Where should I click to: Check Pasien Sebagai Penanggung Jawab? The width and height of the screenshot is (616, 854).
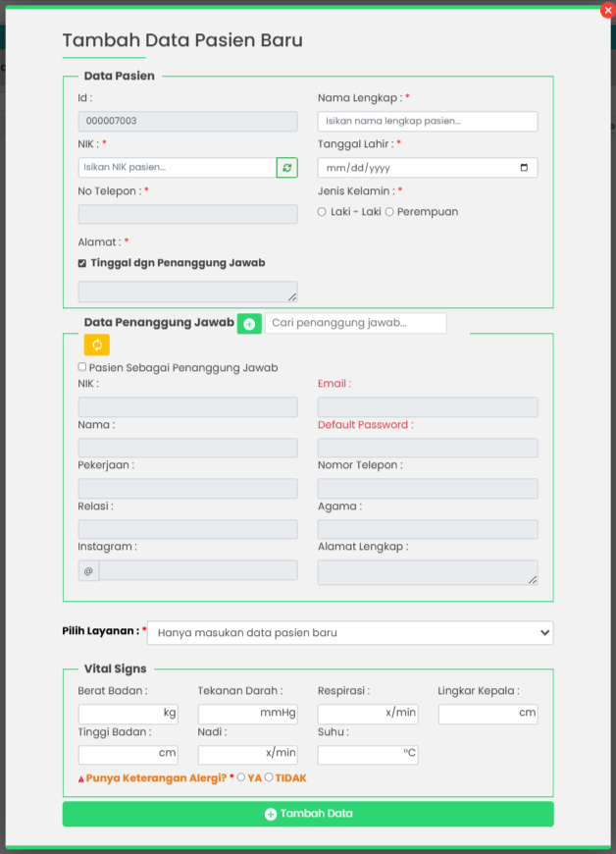coord(82,367)
